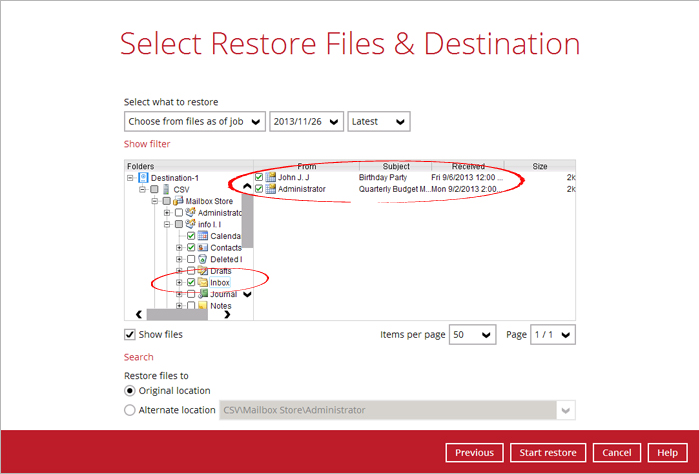Sort the list by Subject column header

click(396, 166)
